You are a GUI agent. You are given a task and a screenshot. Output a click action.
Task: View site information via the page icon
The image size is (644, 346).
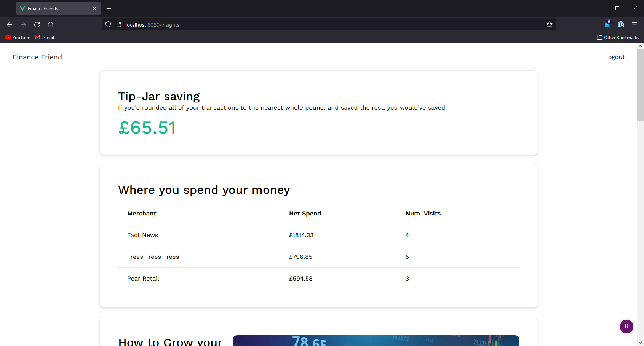pos(119,24)
